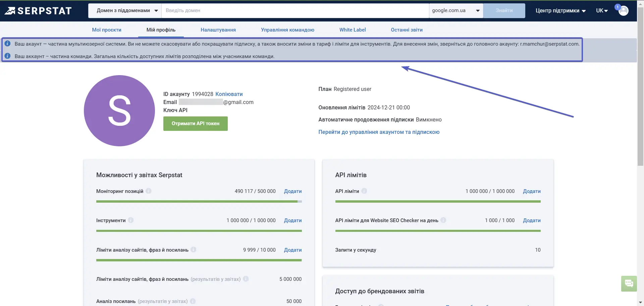Image resolution: width=644 pixels, height=306 pixels.
Task: Click scrollbar down arrow
Action: pos(640,303)
